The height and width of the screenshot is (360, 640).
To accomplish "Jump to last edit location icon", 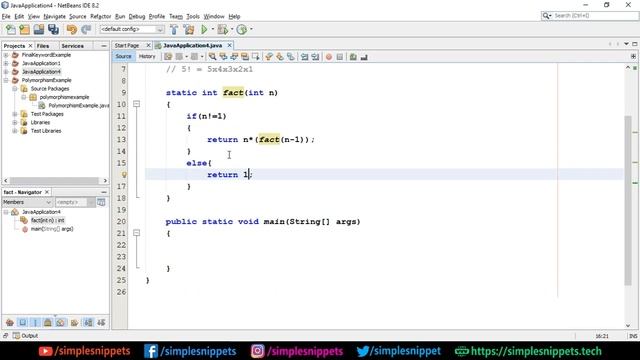I will click(168, 57).
